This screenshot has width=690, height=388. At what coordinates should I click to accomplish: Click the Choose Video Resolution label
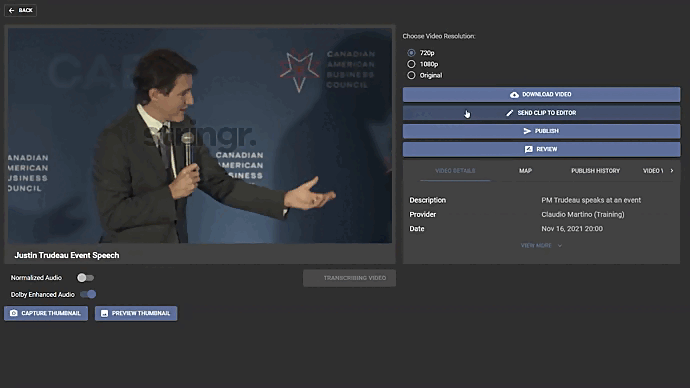click(x=439, y=36)
